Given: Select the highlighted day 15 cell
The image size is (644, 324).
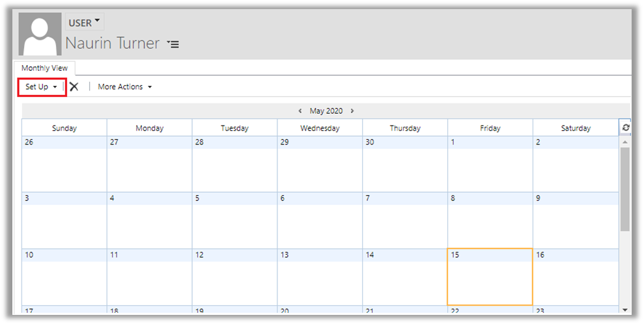Looking at the screenshot, I should pyautogui.click(x=490, y=277).
